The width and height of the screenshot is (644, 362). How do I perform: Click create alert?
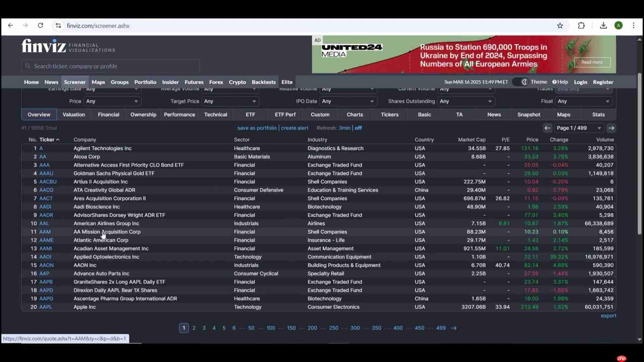click(x=294, y=128)
